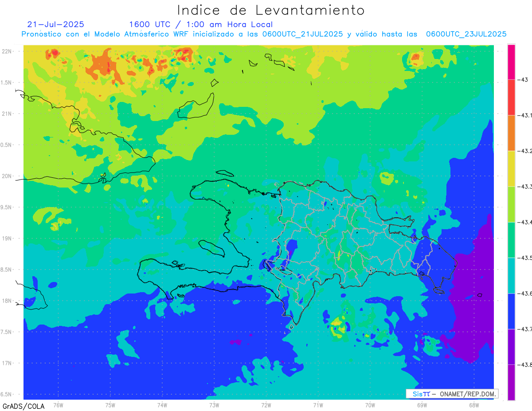
Task: Pick the red legend swatch below -43
Action: click(511, 98)
